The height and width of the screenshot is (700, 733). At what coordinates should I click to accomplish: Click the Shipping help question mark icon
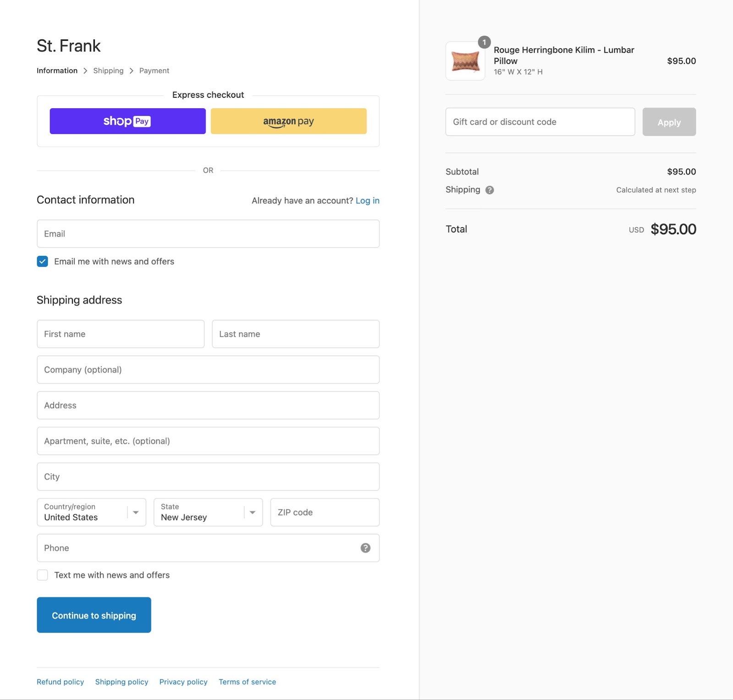click(x=489, y=190)
